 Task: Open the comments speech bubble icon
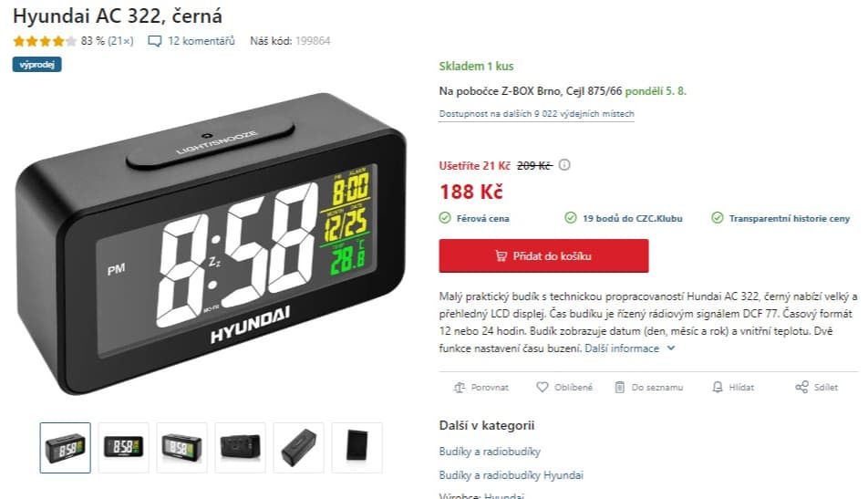(x=155, y=41)
